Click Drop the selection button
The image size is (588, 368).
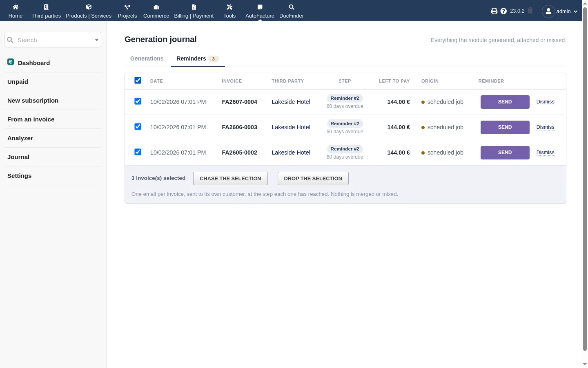313,179
